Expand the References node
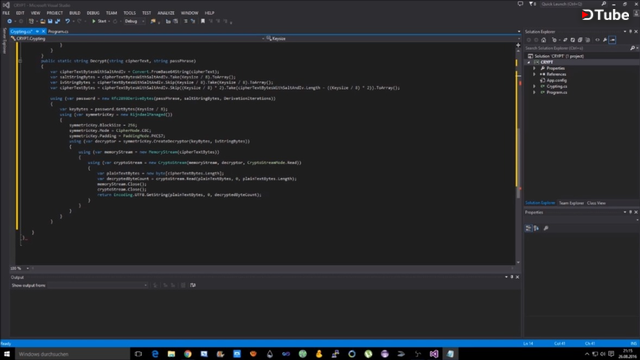 pyautogui.click(x=534, y=74)
